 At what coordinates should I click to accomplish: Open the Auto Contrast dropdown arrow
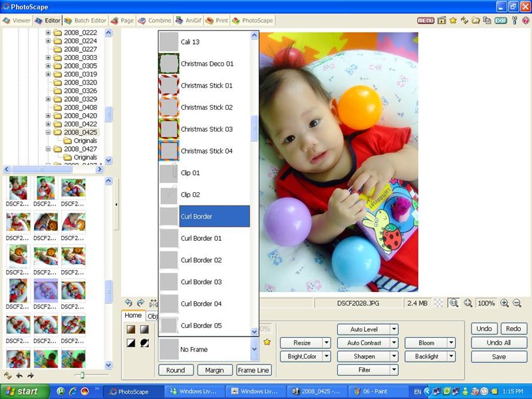(x=394, y=342)
